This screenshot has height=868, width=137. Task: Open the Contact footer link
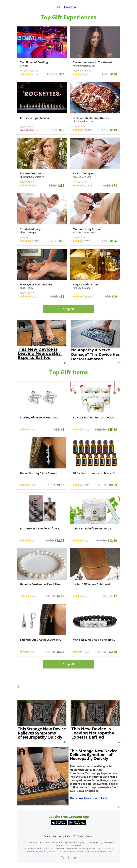click(x=90, y=836)
